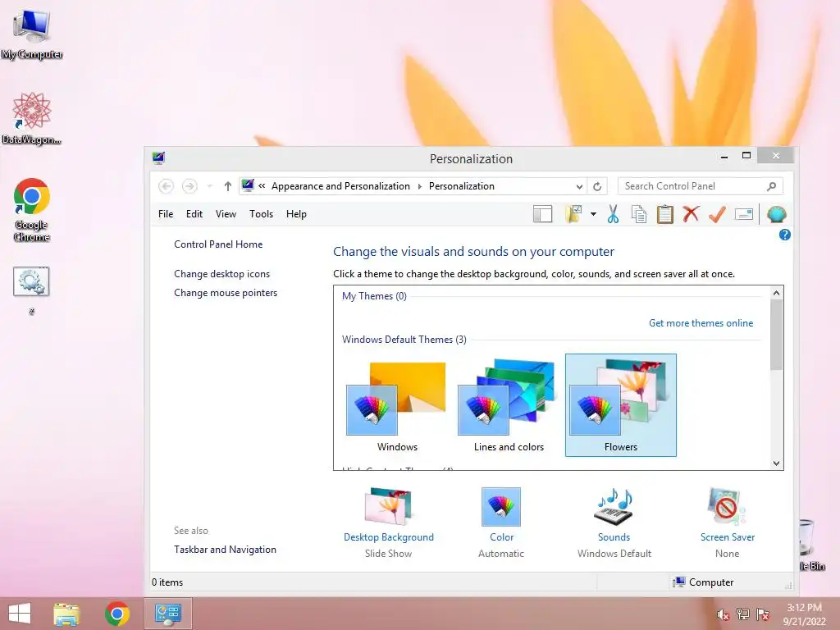Expand the address bar history dropdown

pyautogui.click(x=579, y=186)
